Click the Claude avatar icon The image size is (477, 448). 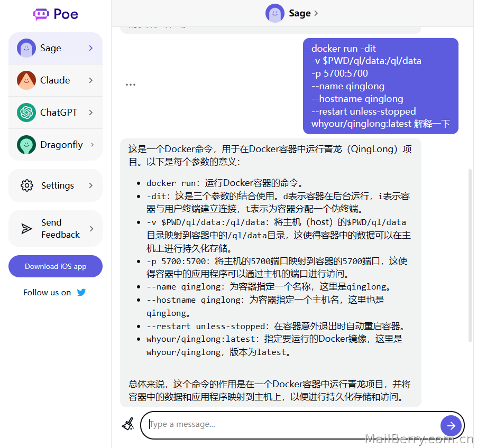[26, 80]
